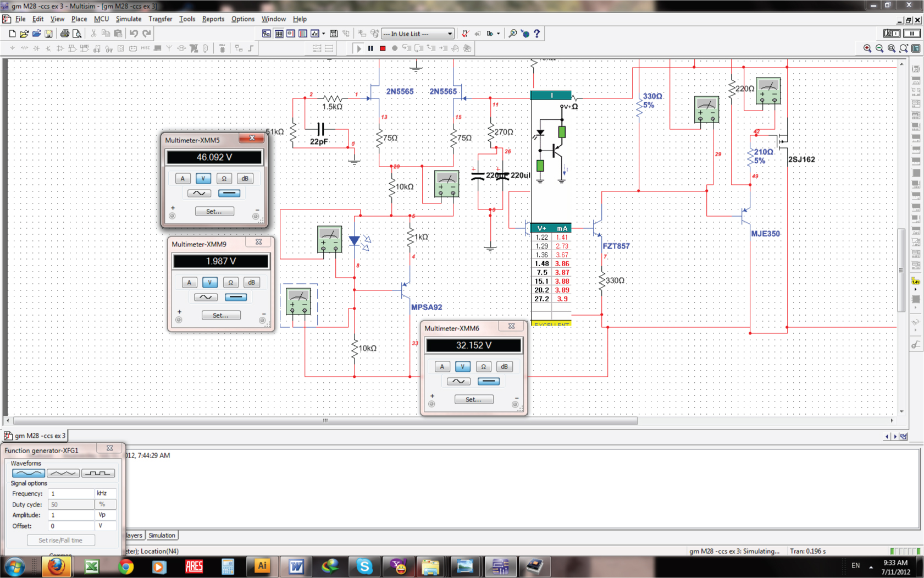Open Microsoft Word from the taskbar
924x578 pixels.
click(x=296, y=566)
